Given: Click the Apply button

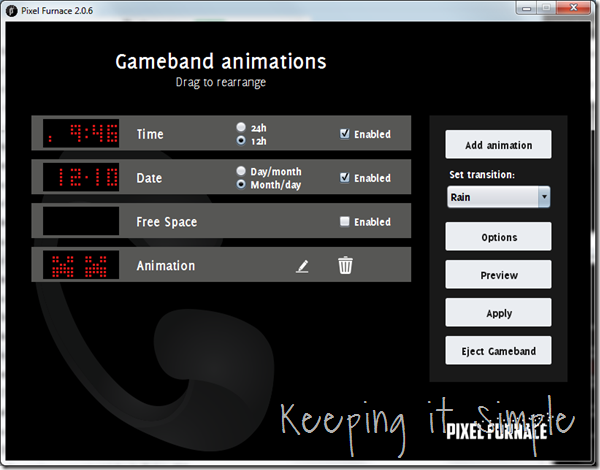Looking at the screenshot, I should coord(498,313).
